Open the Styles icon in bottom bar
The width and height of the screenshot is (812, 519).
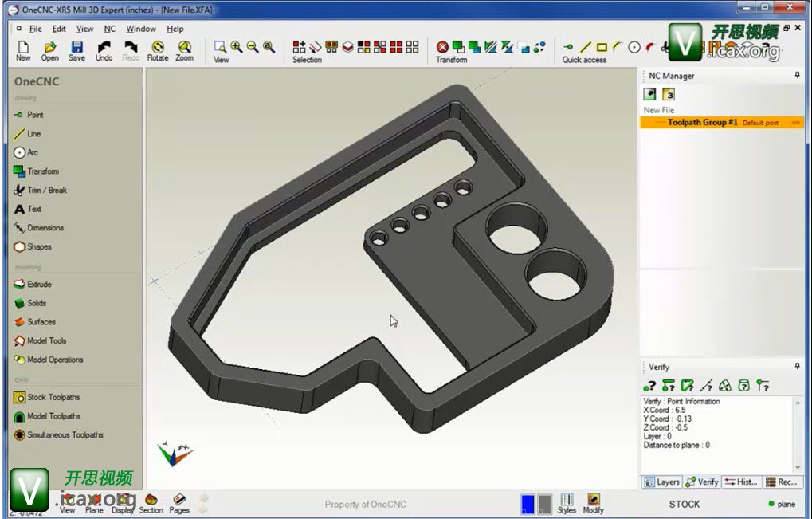pos(567,503)
